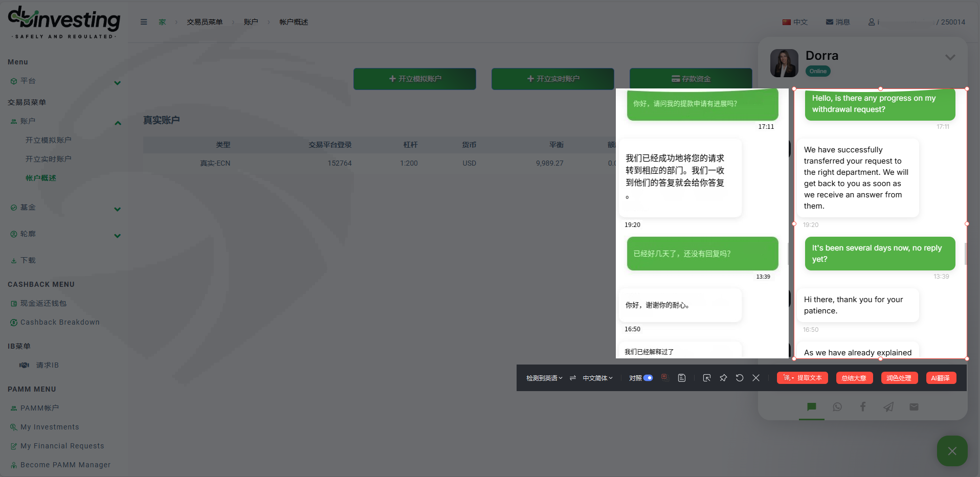Pin the translation overlay

pos(723,378)
